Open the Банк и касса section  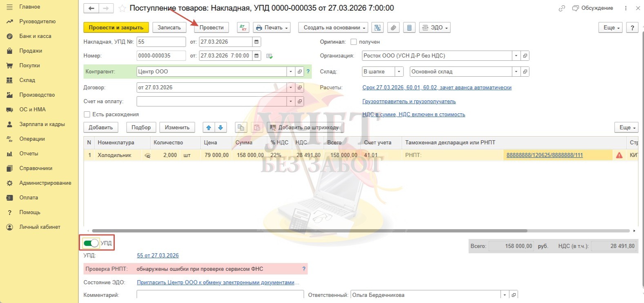click(x=35, y=36)
